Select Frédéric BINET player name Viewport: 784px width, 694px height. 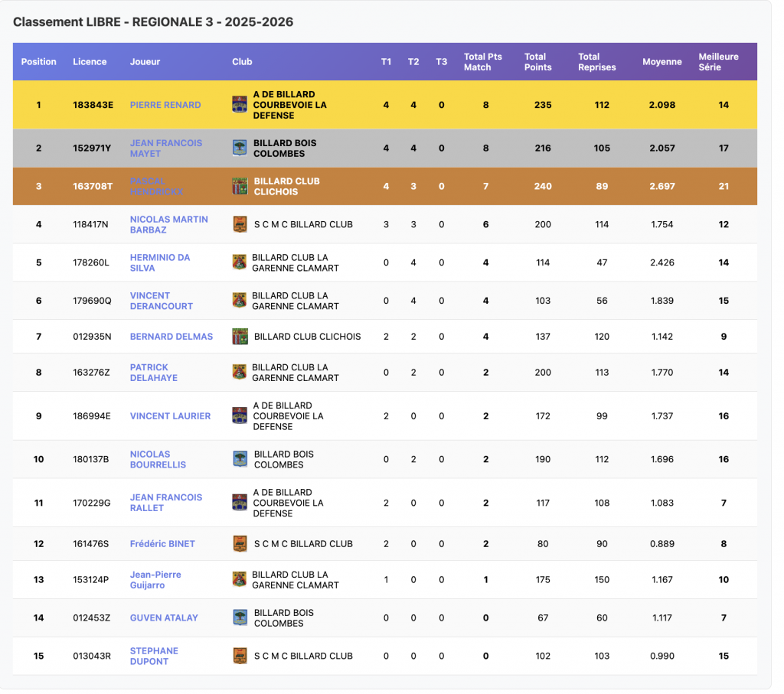click(162, 544)
